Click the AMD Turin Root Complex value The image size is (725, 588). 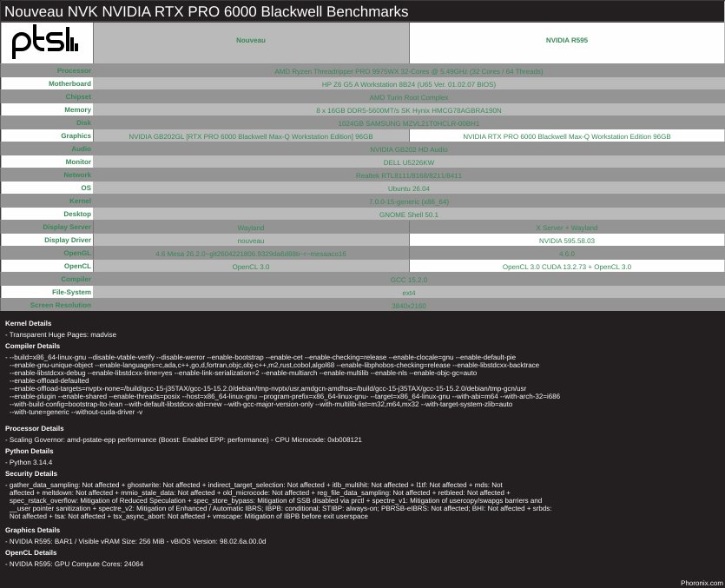tap(409, 97)
